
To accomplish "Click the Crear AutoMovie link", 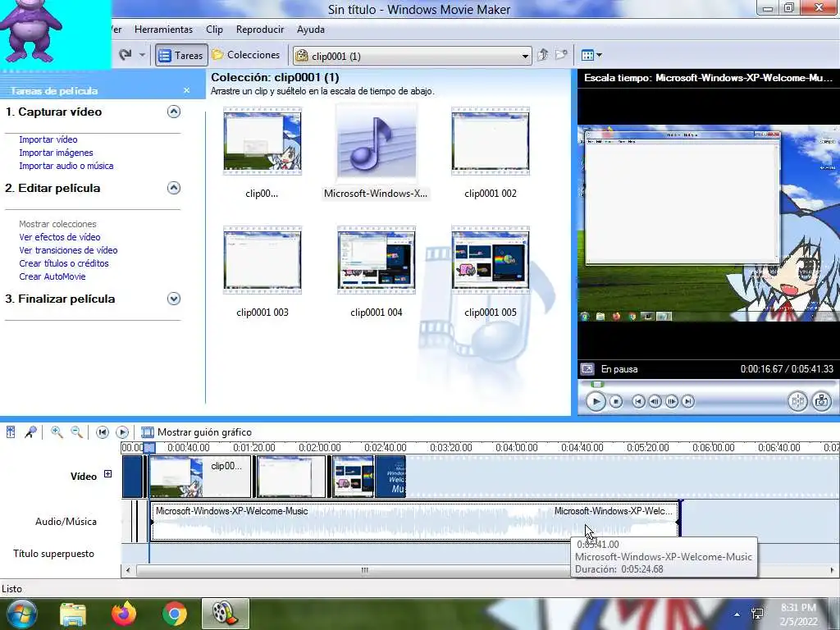I will [52, 276].
